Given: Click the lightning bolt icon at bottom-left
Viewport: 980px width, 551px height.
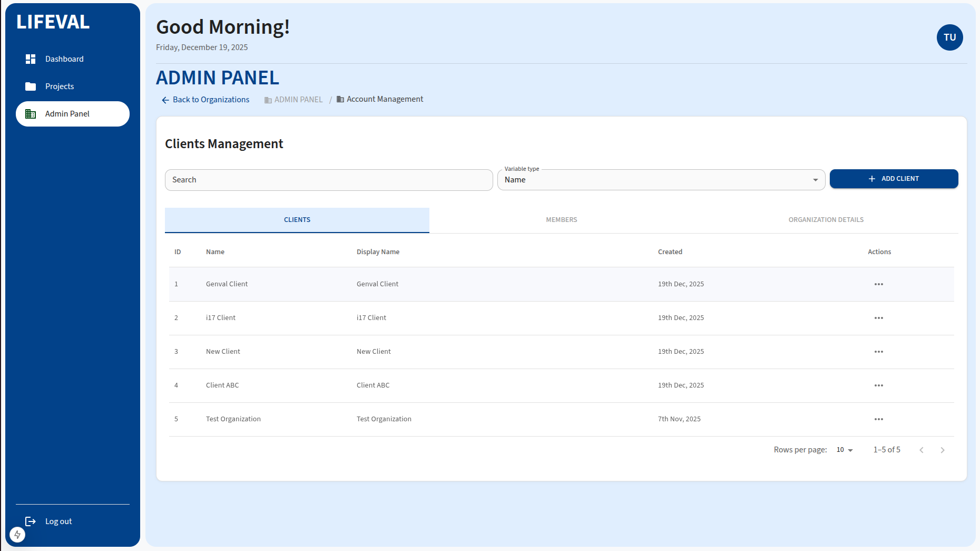Looking at the screenshot, I should point(17,535).
